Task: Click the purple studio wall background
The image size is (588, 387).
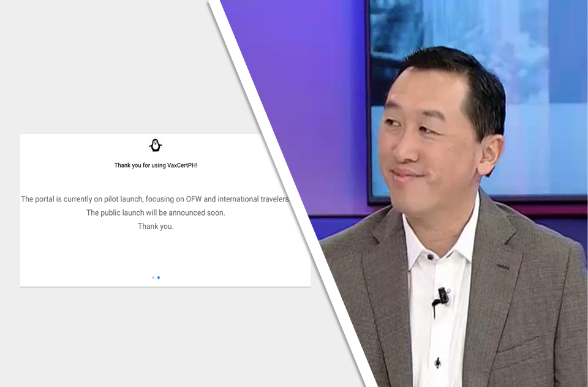Action: [294, 73]
